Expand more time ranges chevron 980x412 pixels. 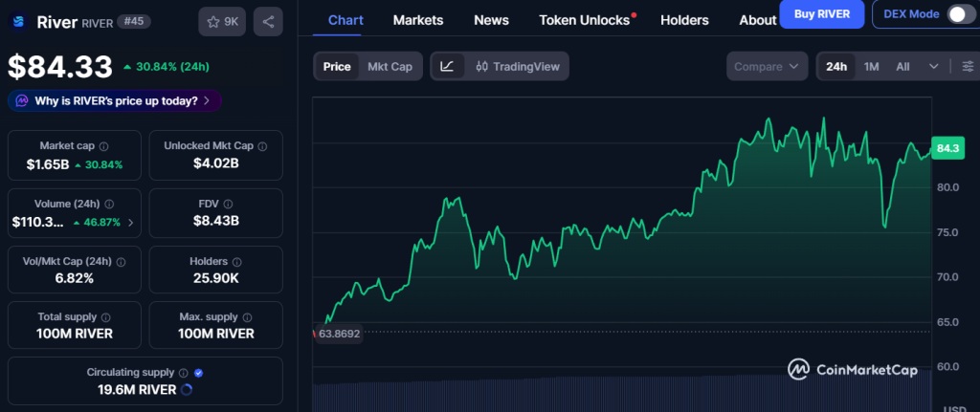[934, 66]
